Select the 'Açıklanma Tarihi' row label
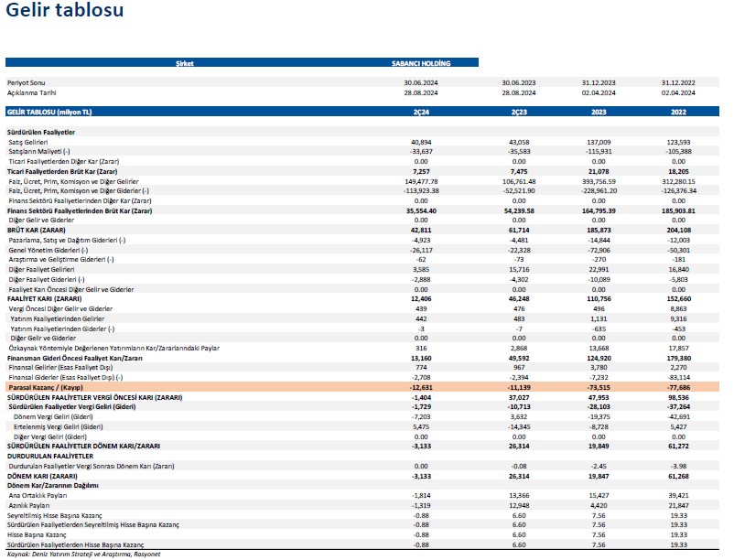Screen dimensions: 734x560 point(32,92)
